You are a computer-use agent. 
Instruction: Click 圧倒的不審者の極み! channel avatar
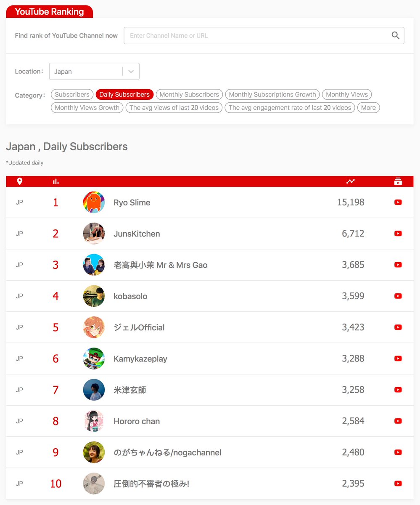coord(94,484)
